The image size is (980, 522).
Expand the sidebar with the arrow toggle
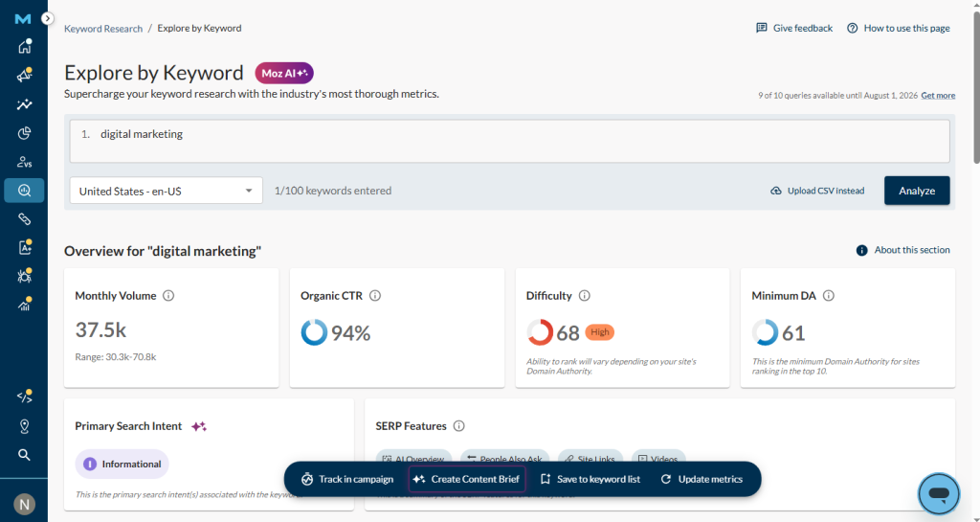click(x=48, y=19)
